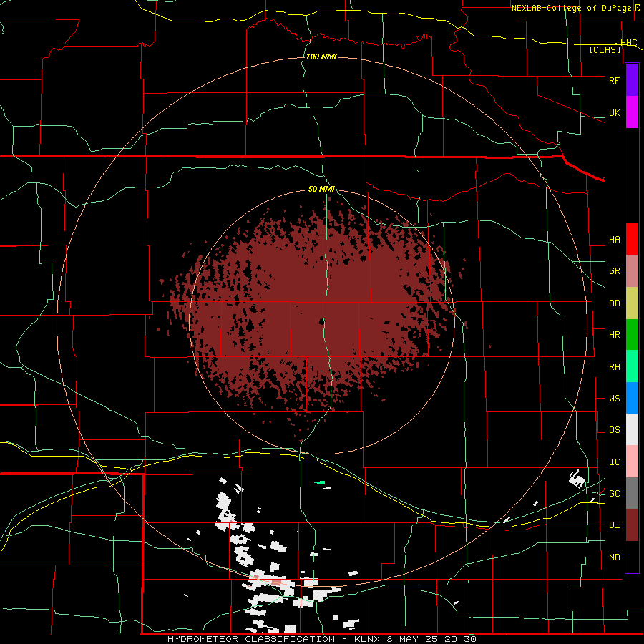This screenshot has height=644, width=644.
Task: Click the "100 NMI" range ring label
Action: point(321,57)
